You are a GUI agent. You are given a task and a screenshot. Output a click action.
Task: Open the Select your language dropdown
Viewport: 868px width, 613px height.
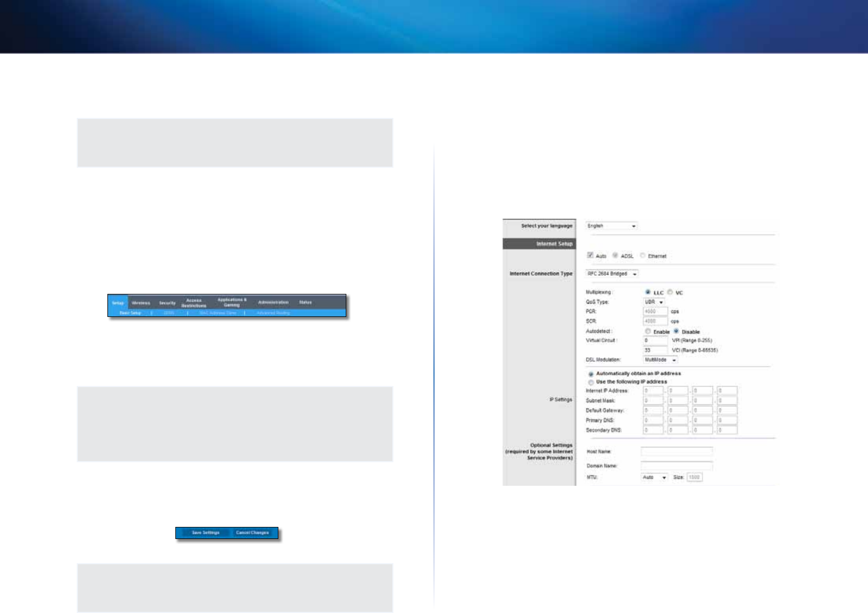tap(612, 226)
